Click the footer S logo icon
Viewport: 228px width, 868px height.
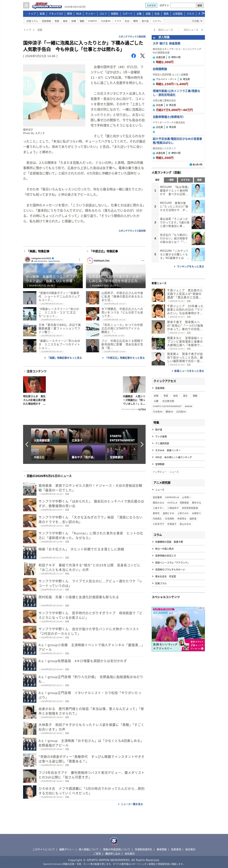(x=114, y=841)
